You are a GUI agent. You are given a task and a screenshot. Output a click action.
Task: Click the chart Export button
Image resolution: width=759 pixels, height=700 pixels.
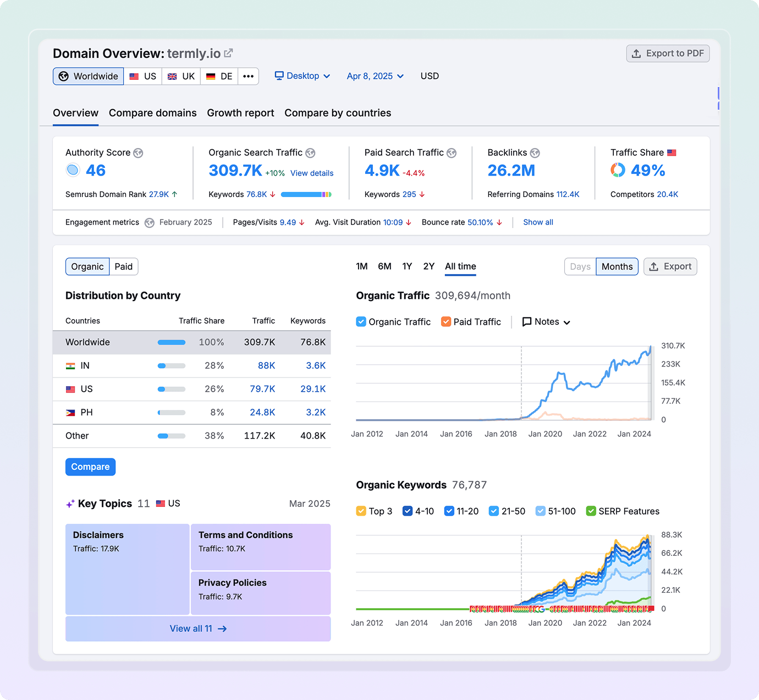coord(670,267)
